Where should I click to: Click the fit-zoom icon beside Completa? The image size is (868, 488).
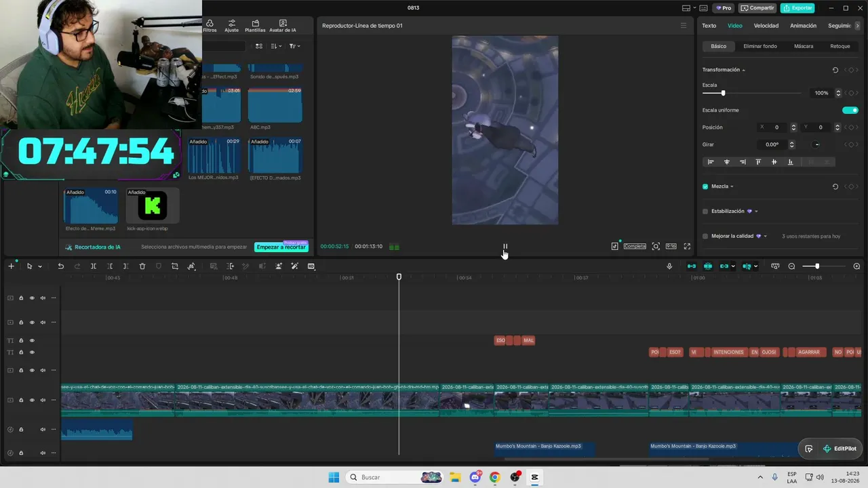(656, 247)
